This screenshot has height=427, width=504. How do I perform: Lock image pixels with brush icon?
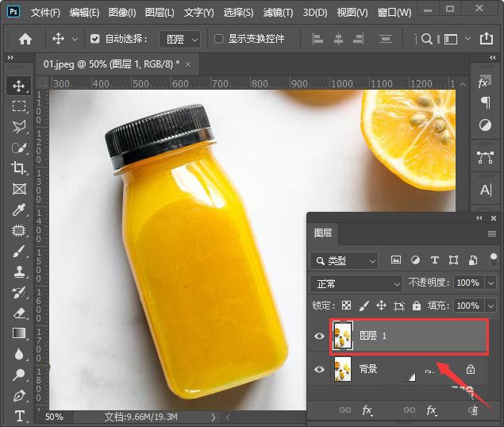pyautogui.click(x=364, y=305)
